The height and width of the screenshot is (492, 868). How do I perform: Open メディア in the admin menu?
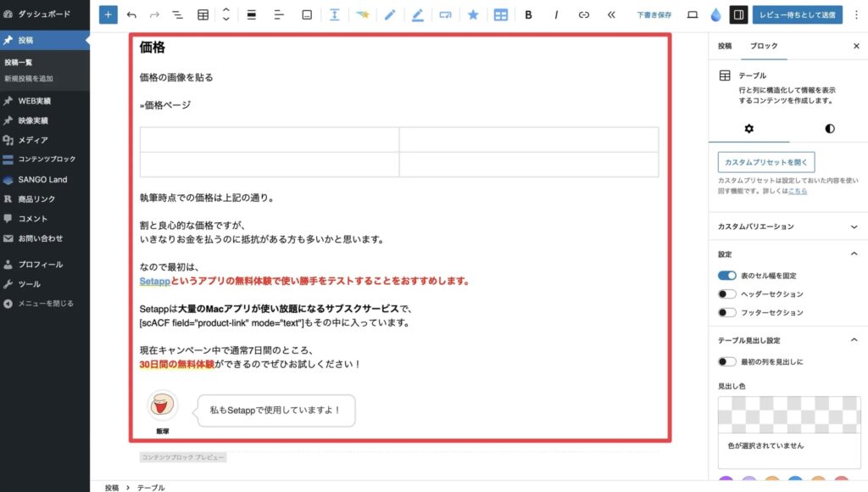point(33,140)
